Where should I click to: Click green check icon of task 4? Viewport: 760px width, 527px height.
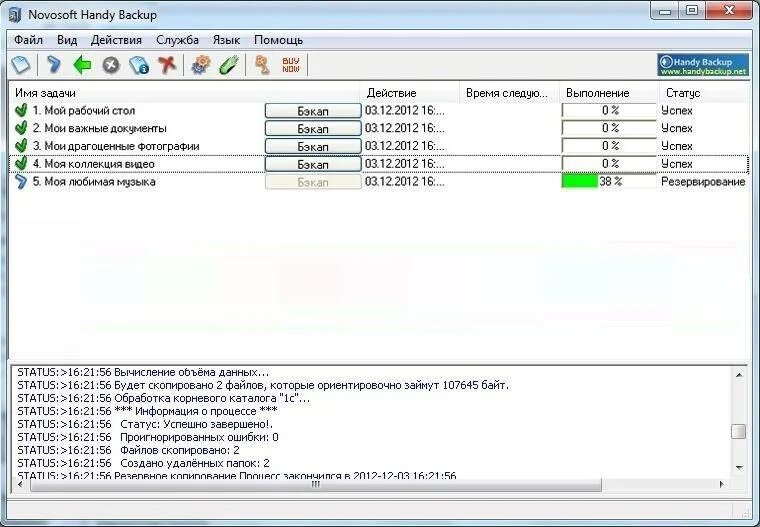tap(21, 164)
